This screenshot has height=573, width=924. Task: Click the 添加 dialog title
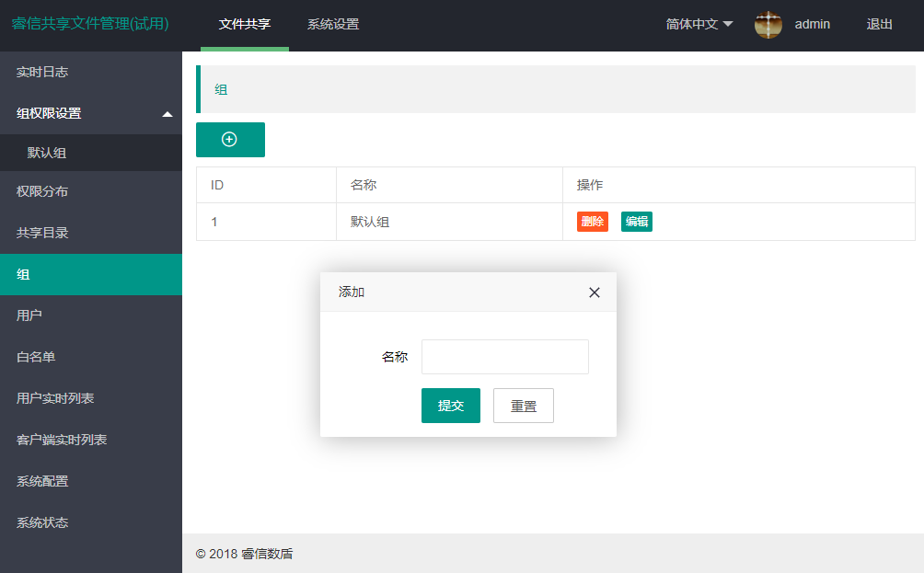[352, 292]
